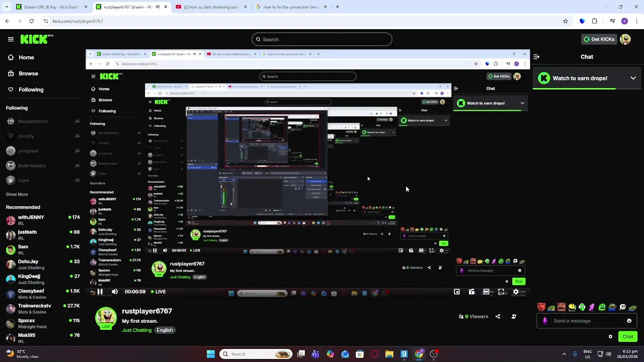The width and height of the screenshot is (644, 362).
Task: Click rustplayer6767 SpongeBob avatar below video
Action: point(106,318)
